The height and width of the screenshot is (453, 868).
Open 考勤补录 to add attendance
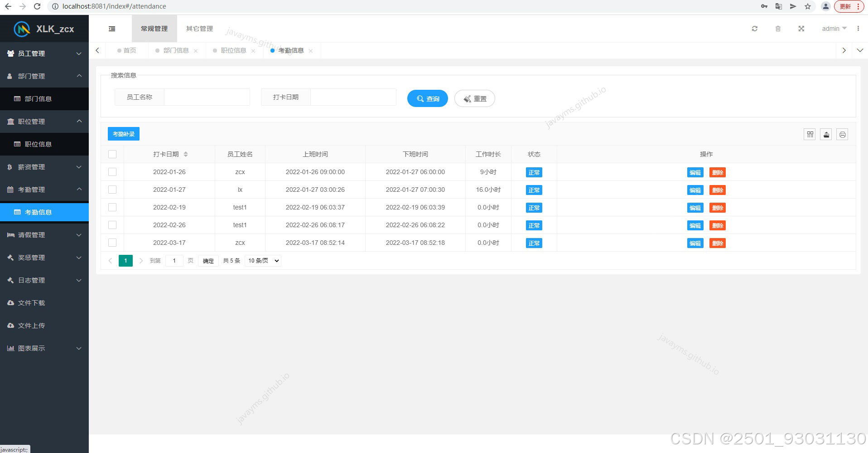(x=123, y=134)
